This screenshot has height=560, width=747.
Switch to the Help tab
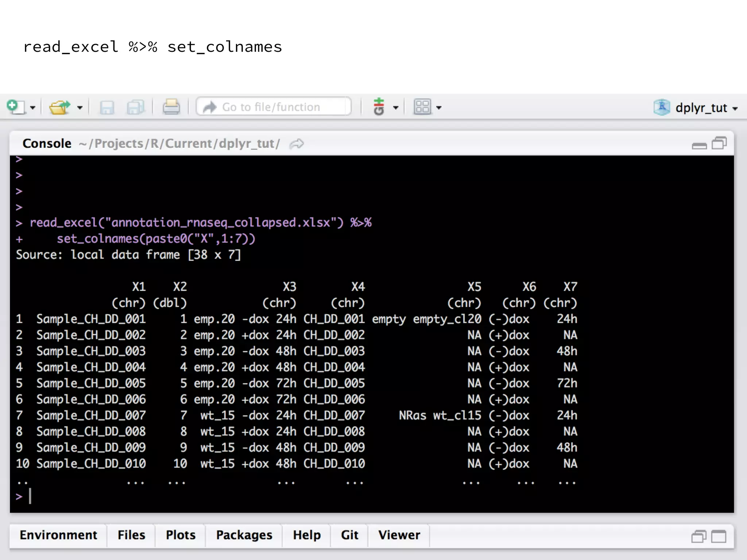[307, 535]
